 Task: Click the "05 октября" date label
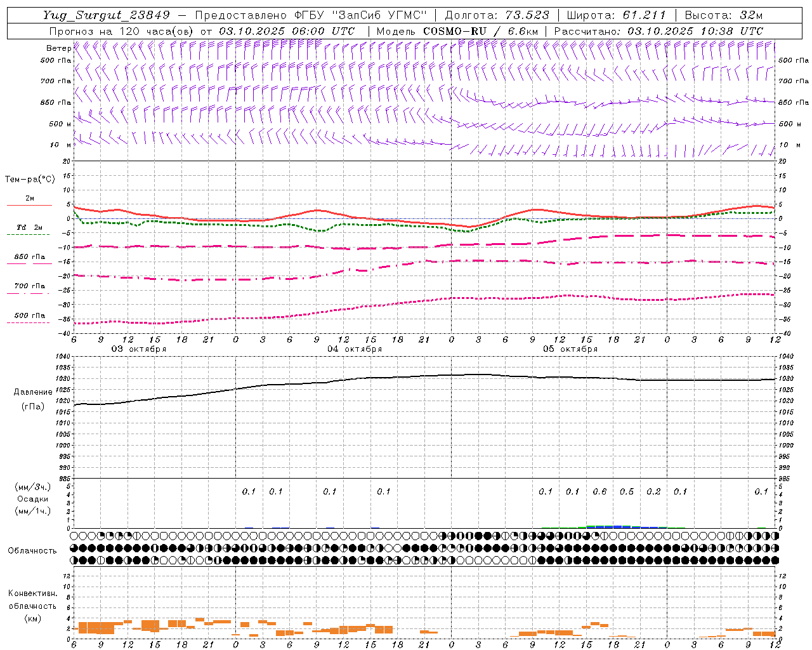point(570,349)
